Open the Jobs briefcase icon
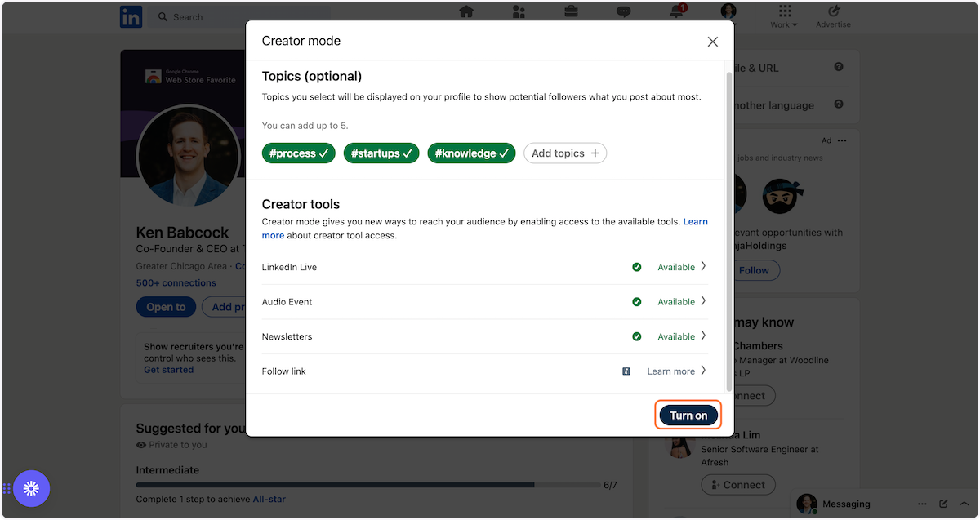Viewport: 980px width, 520px height. pyautogui.click(x=572, y=11)
